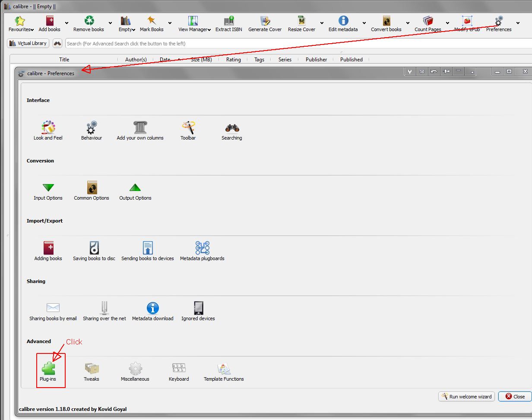This screenshot has width=532, height=420.
Task: Open Input Options for conversion
Action: coord(48,191)
